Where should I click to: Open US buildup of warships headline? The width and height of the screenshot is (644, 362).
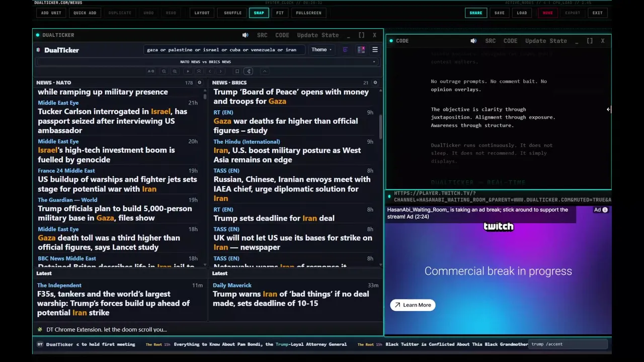click(x=117, y=184)
